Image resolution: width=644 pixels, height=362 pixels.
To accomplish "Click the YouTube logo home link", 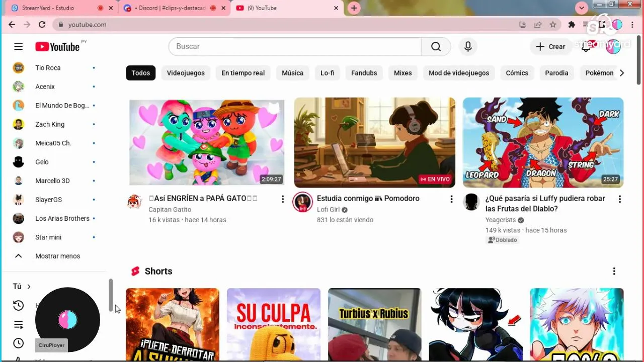I will 57,47.
